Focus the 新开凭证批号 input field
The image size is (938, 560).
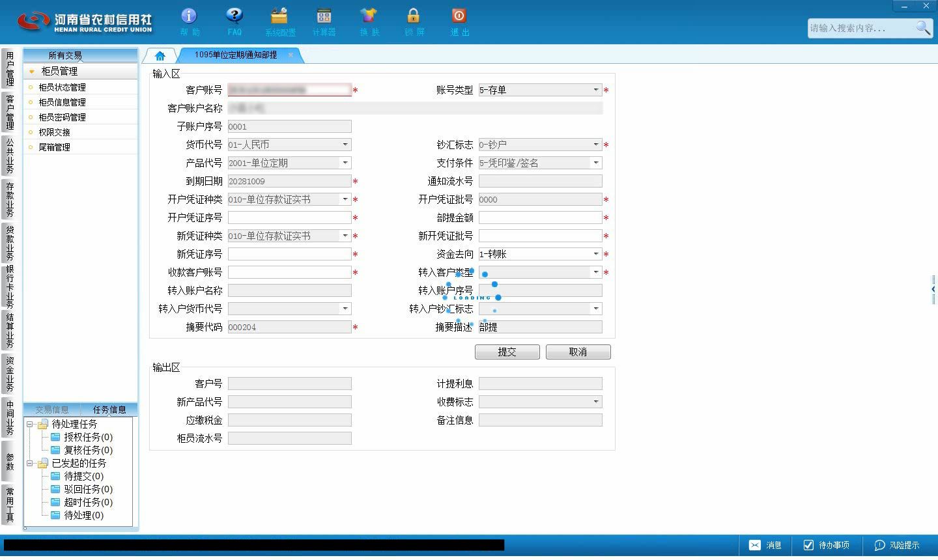coord(540,236)
